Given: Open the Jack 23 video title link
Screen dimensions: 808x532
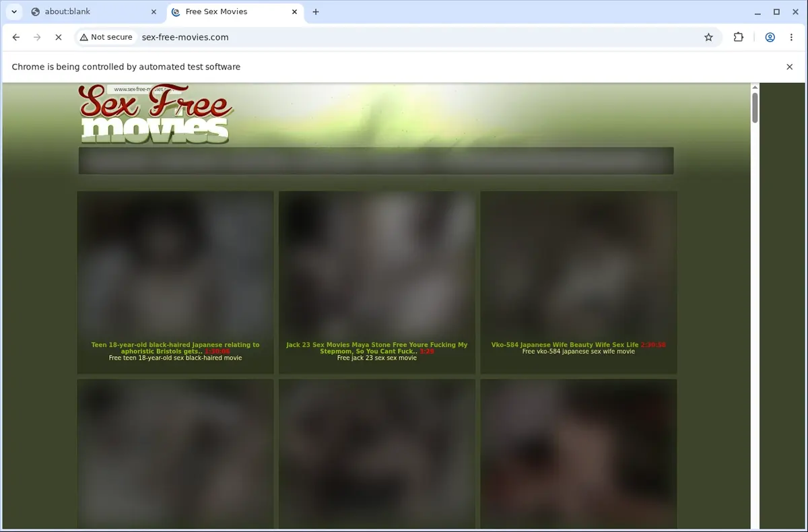Looking at the screenshot, I should point(376,348).
